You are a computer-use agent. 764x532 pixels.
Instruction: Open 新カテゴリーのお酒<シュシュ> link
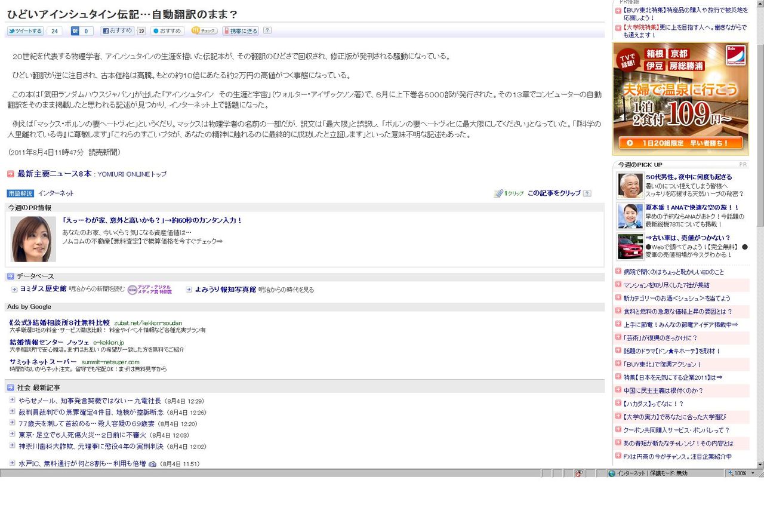click(x=677, y=298)
